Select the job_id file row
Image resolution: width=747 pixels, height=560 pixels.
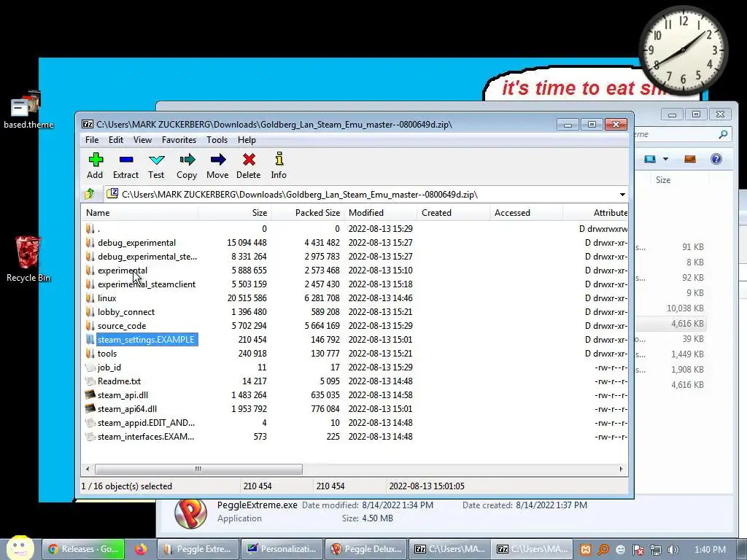click(x=355, y=367)
